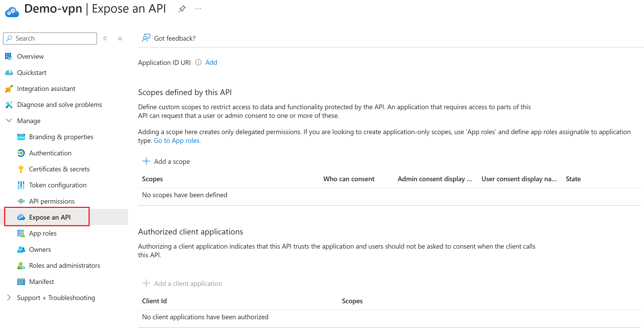644x330 pixels.
Task: Open the App roles menu item
Action: (x=43, y=233)
